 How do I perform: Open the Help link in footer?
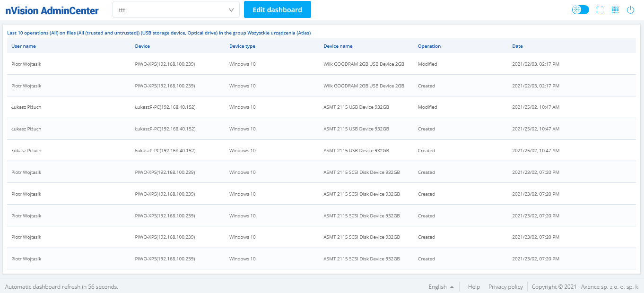click(474, 287)
